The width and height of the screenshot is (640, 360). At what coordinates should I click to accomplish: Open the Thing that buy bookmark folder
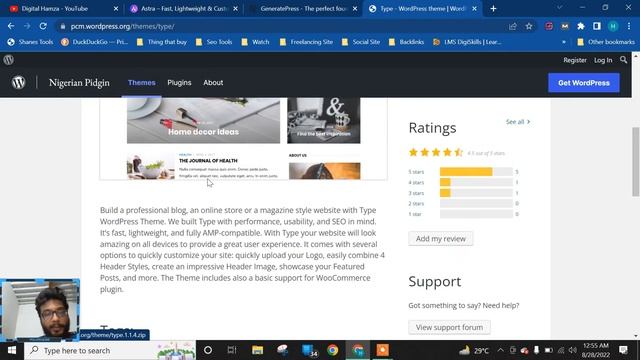click(x=162, y=42)
